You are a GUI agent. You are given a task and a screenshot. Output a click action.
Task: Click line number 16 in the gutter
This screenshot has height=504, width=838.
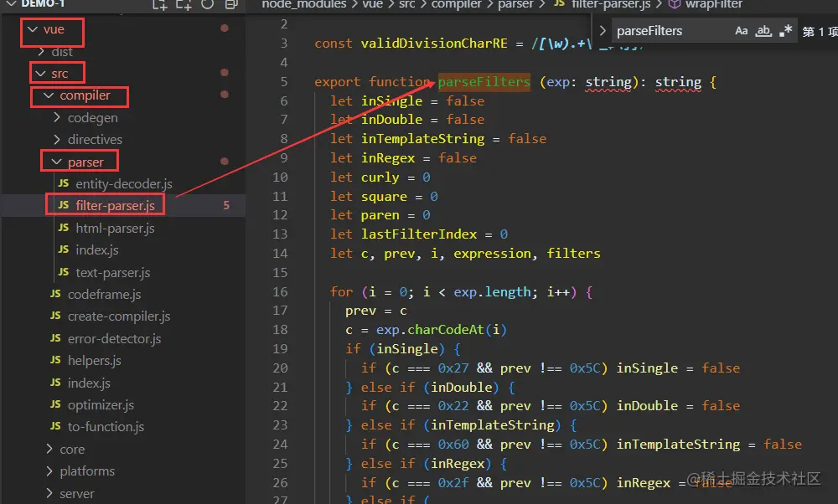(280, 291)
